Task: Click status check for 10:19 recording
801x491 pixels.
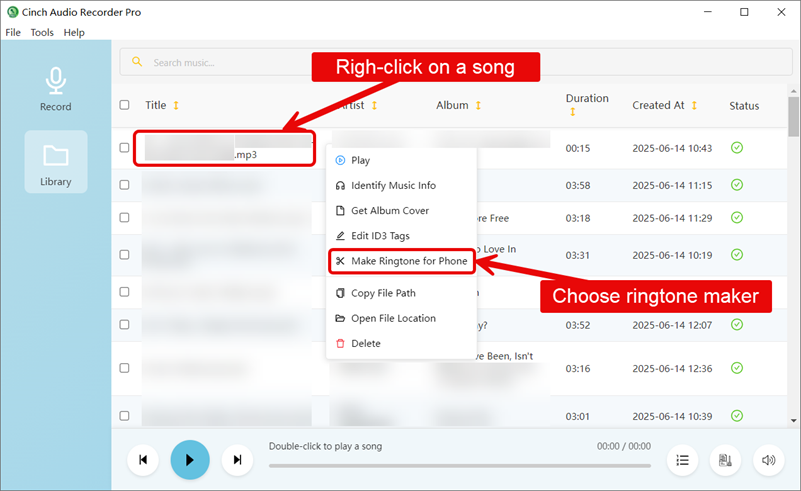Action: [737, 254]
